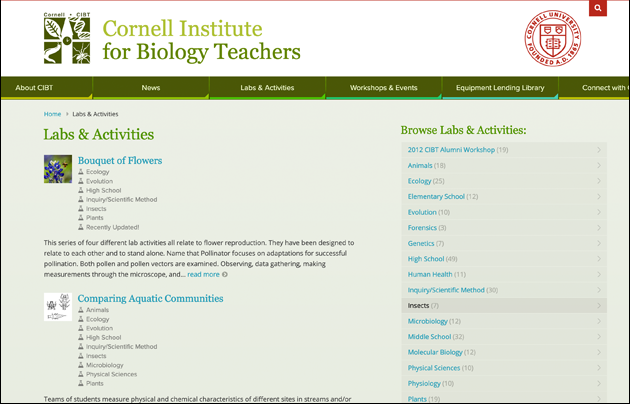Click flask icon beside Physical Sciences tag
This screenshot has height=404, width=630.
coord(81,374)
